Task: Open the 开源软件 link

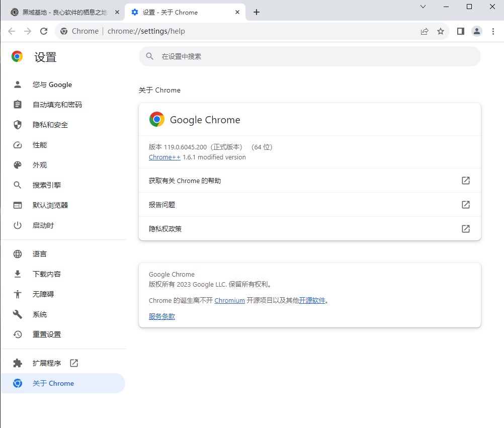Action: [312, 300]
